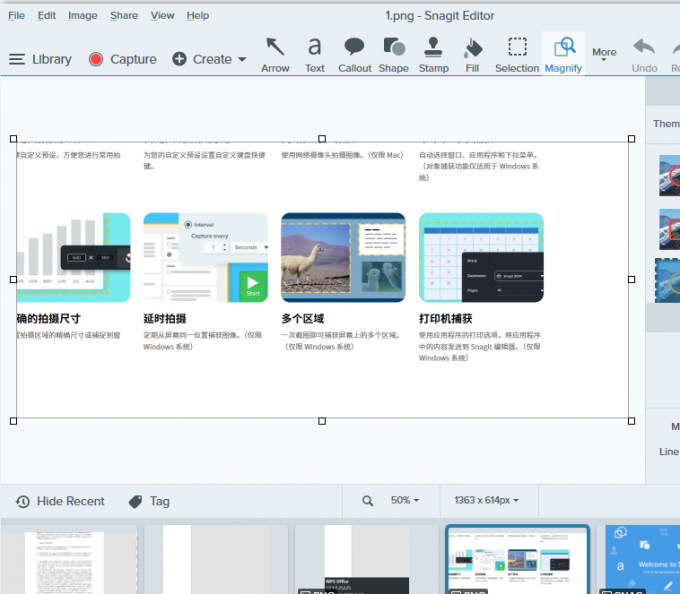The height and width of the screenshot is (594, 680).
Task: Select the Text tool
Action: pos(314,55)
